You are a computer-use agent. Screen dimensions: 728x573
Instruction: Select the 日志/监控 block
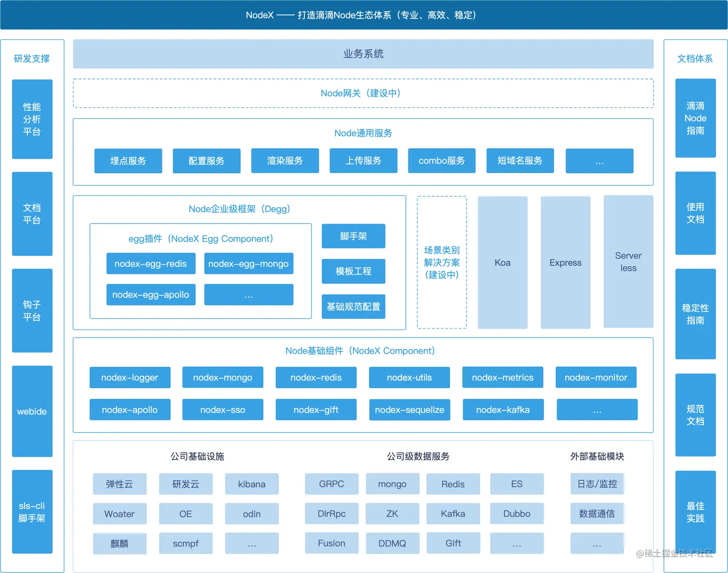coord(598,484)
